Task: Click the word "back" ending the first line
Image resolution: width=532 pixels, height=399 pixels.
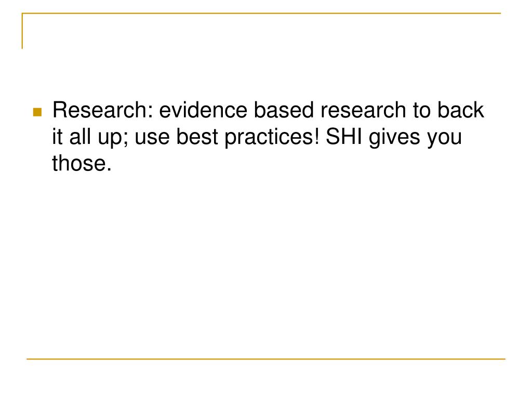Action: [460, 110]
